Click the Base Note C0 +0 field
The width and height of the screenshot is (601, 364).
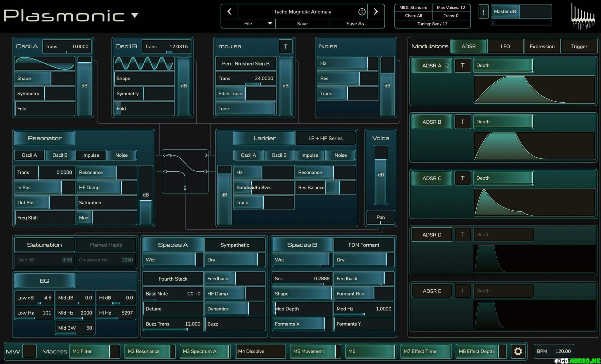[x=173, y=294]
